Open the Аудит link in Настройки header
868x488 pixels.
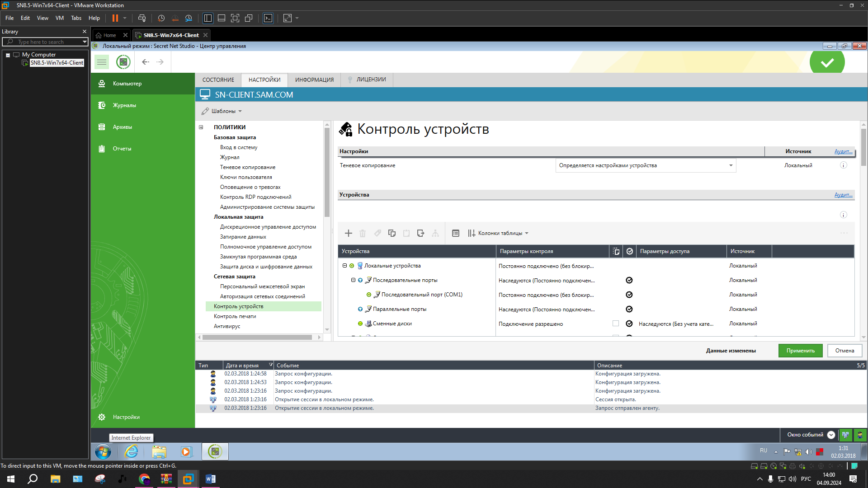pos(843,151)
